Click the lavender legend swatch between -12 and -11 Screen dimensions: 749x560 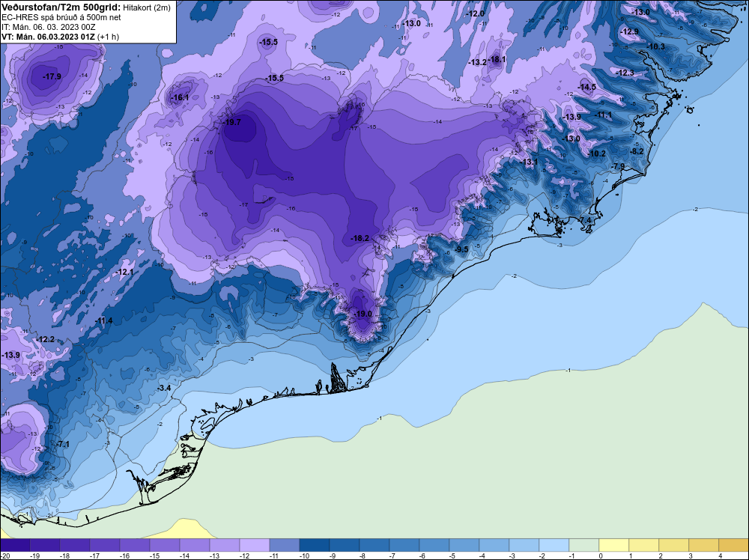(255, 545)
